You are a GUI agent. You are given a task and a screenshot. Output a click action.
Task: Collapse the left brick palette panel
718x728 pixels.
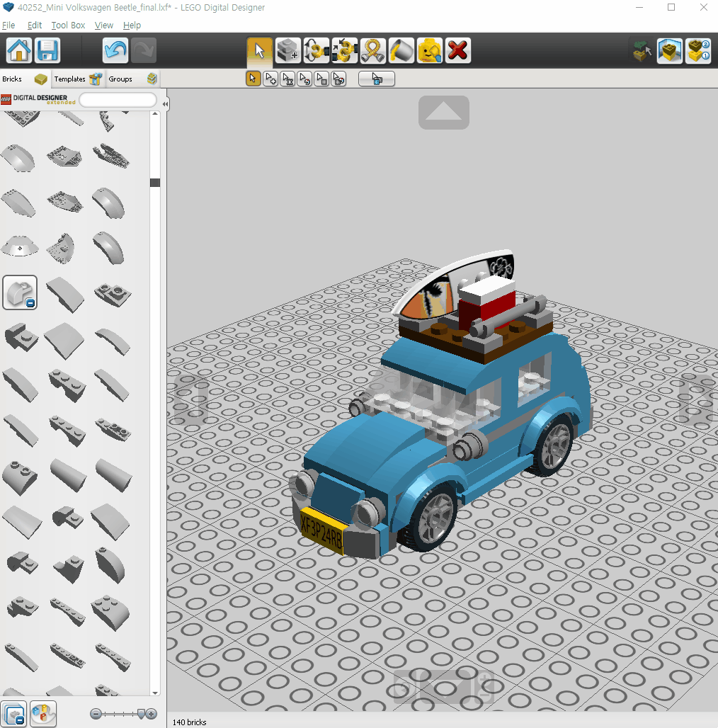point(165,104)
